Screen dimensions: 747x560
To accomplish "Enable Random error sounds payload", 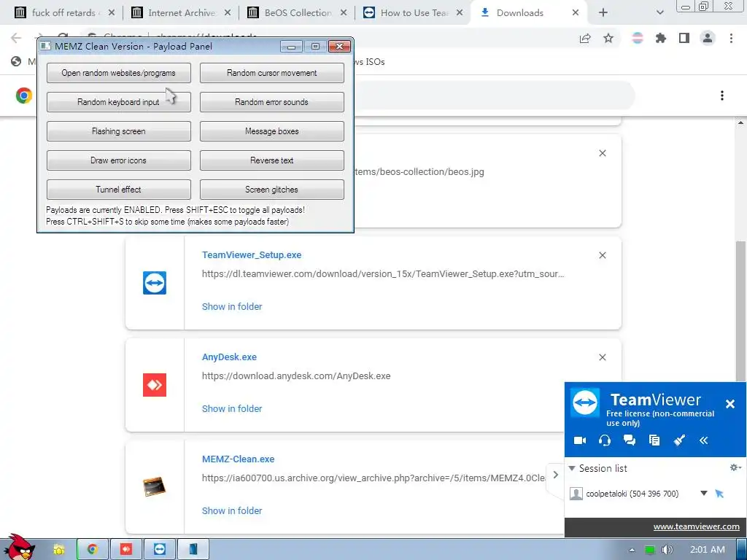I will click(271, 102).
